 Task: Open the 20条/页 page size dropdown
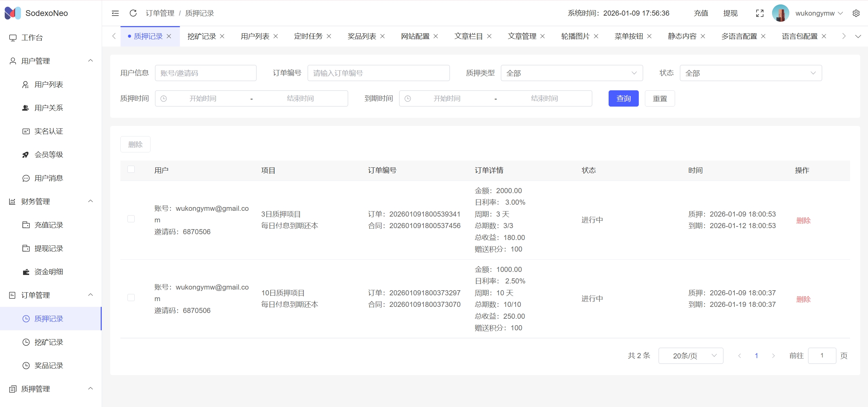click(690, 356)
